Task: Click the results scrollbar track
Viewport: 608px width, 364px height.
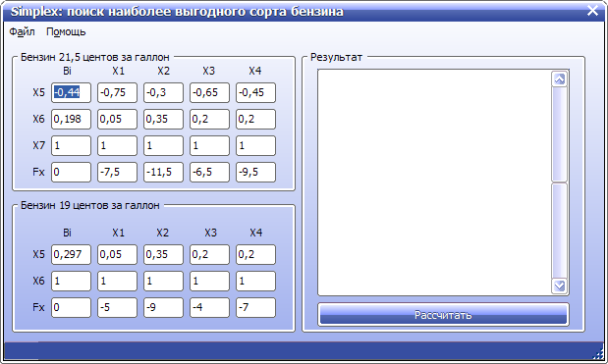Action: tap(559, 182)
